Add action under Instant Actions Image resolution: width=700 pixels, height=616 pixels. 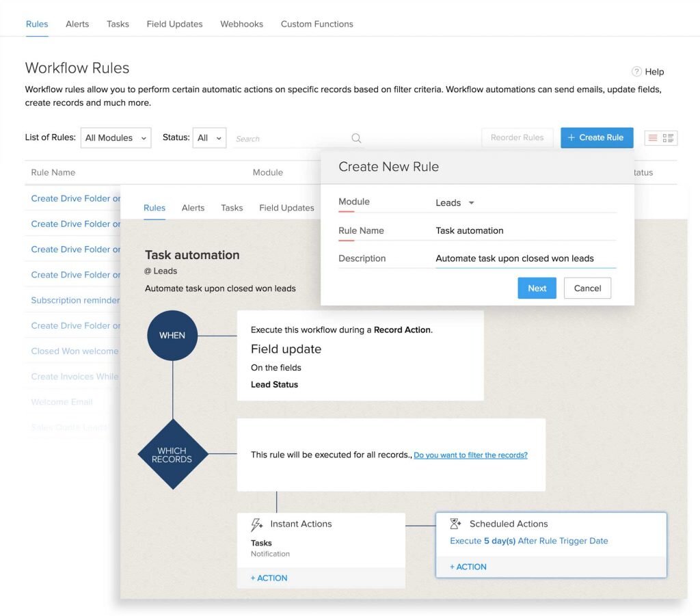(x=269, y=578)
